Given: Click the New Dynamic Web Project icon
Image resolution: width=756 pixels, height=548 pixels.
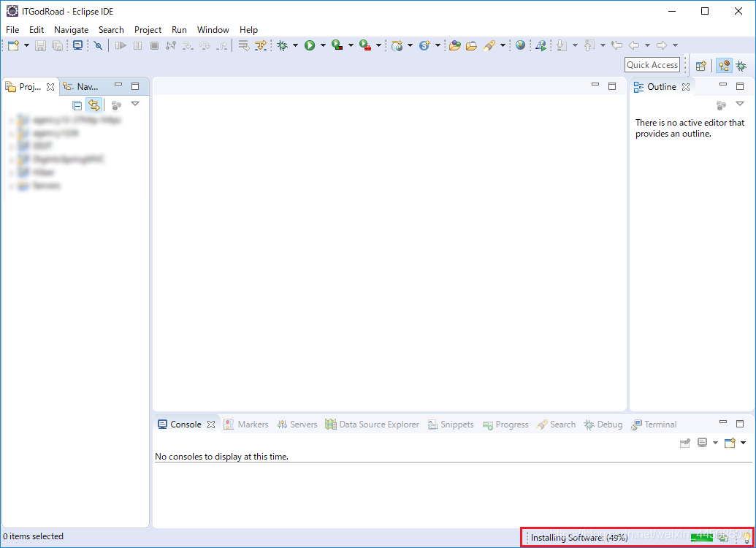Looking at the screenshot, I should point(397,45).
